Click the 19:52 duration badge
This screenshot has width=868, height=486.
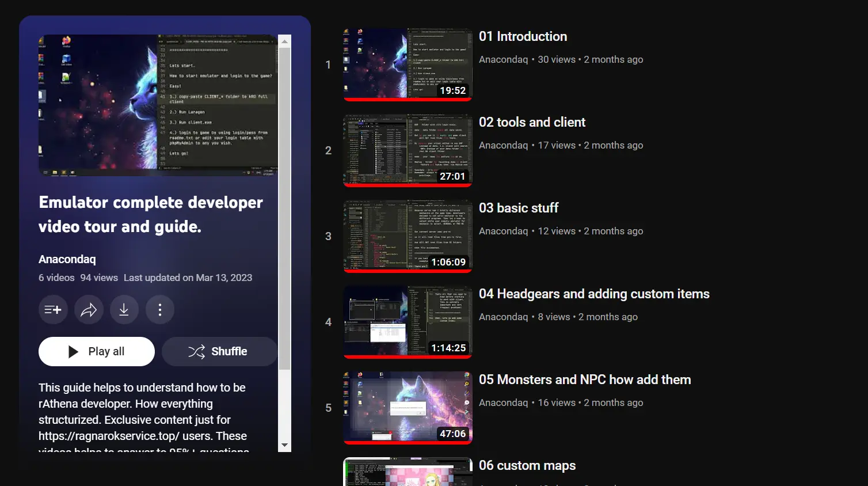452,90
